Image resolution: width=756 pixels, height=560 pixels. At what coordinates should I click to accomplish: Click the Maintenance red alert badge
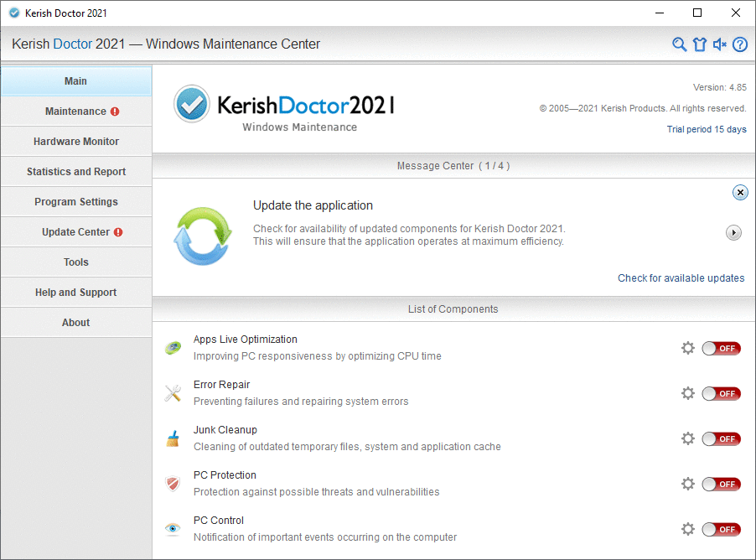115,111
